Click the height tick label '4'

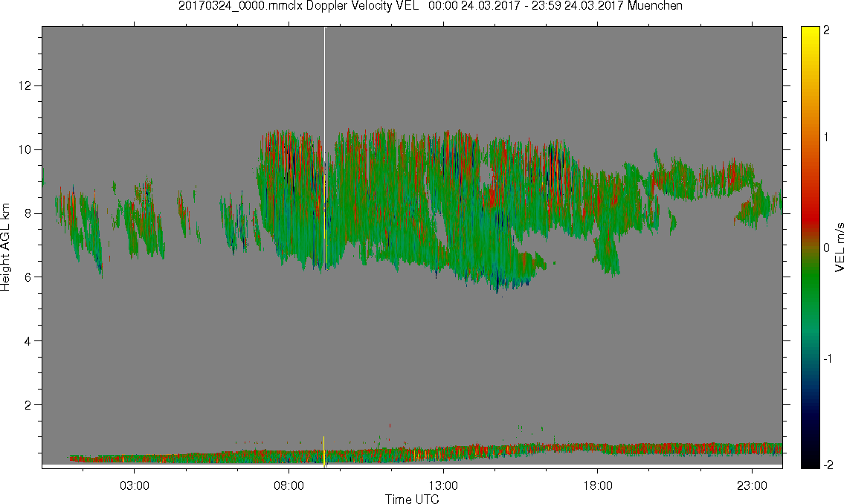point(28,341)
